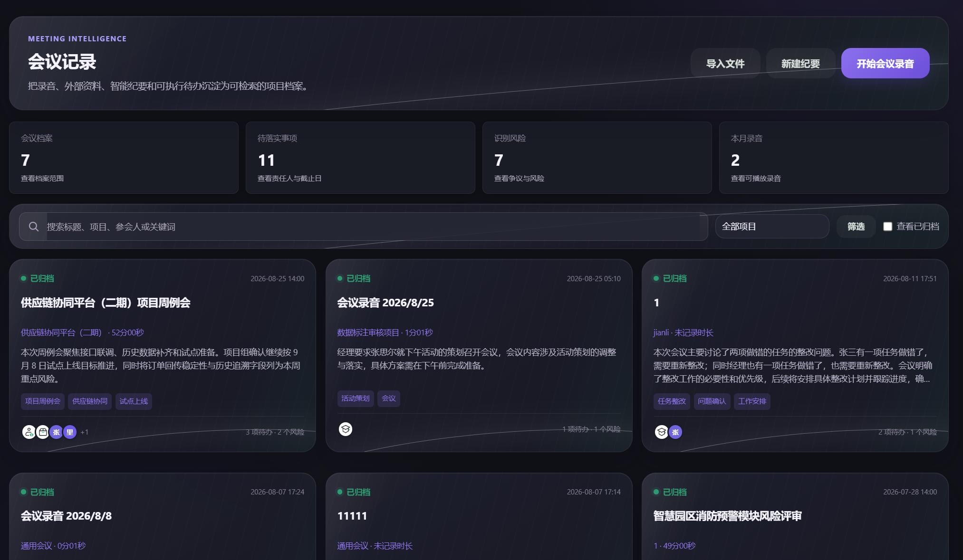Click 开始会议录音 to start recording
Image resolution: width=963 pixels, height=560 pixels.
[885, 63]
